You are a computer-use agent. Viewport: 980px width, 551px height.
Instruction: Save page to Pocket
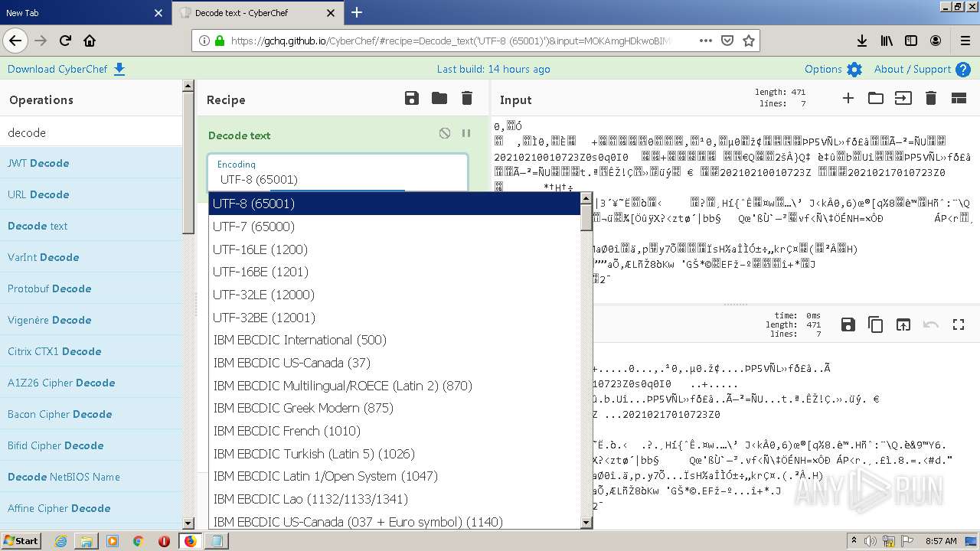(x=727, y=41)
